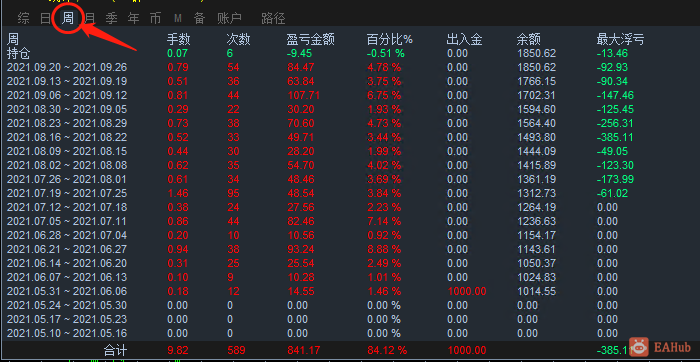Click profit value 107.71

303,96
